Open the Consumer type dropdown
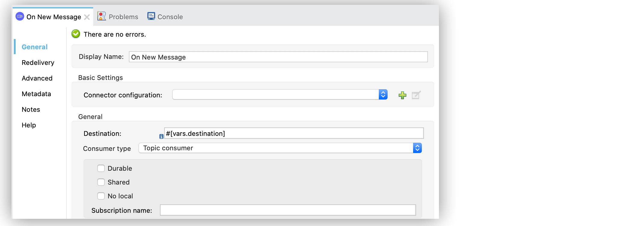 pos(417,148)
